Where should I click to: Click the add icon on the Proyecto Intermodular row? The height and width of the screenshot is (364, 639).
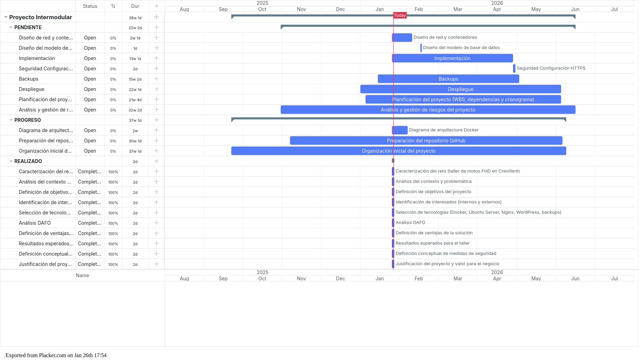(156, 17)
